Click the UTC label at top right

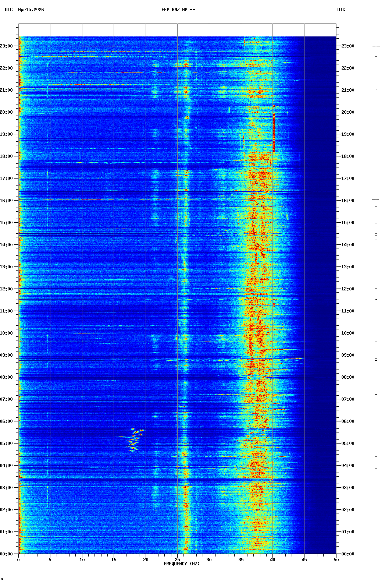pyautogui.click(x=341, y=10)
